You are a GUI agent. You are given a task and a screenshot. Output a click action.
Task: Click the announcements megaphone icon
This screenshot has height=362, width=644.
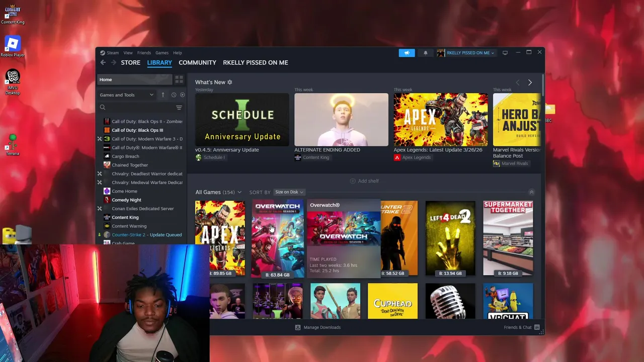(407, 53)
